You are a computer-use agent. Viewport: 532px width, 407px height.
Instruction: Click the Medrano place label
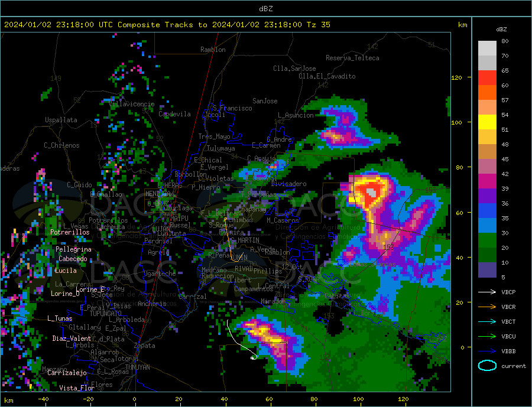coord(214,270)
